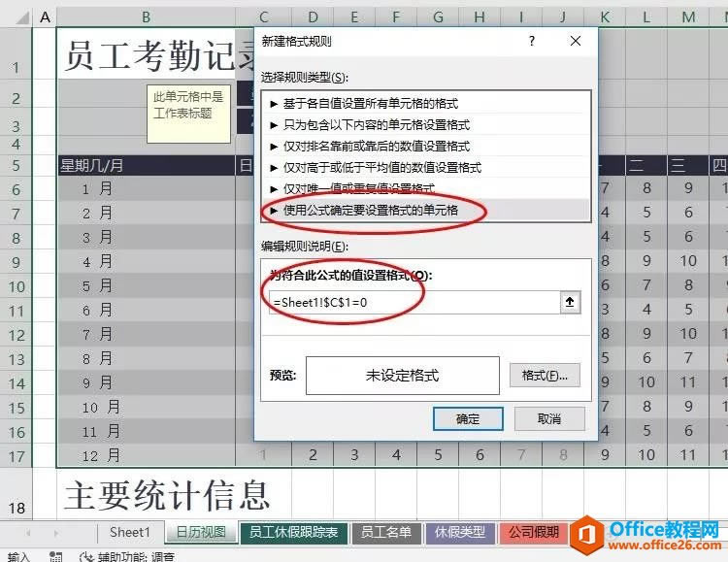Close the New Formatting Rule dialog

(x=576, y=41)
